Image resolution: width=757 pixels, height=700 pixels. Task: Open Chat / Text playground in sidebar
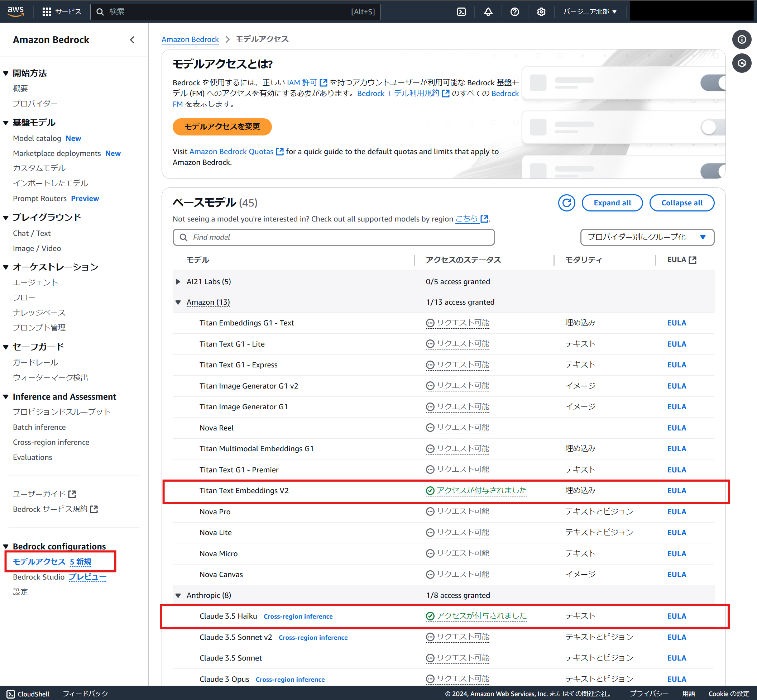(32, 233)
